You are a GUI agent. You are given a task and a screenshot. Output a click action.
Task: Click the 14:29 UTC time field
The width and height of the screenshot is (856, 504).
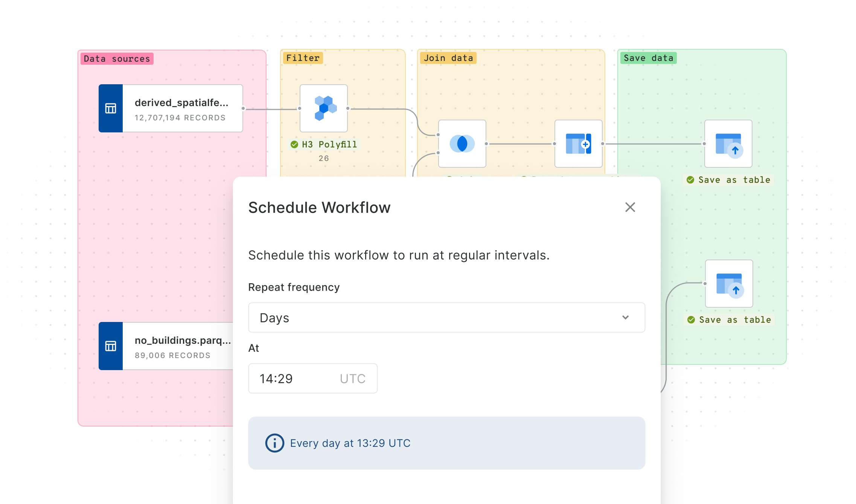[x=312, y=378]
